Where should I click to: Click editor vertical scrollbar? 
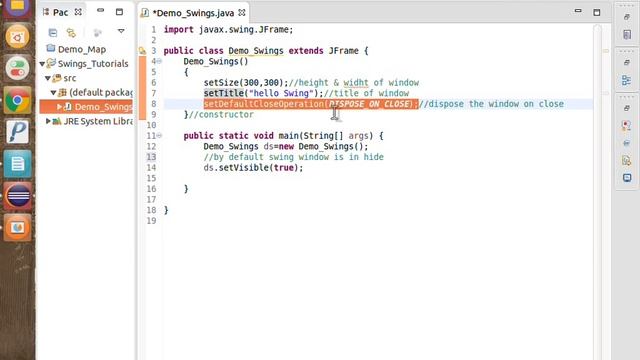tap(597, 192)
